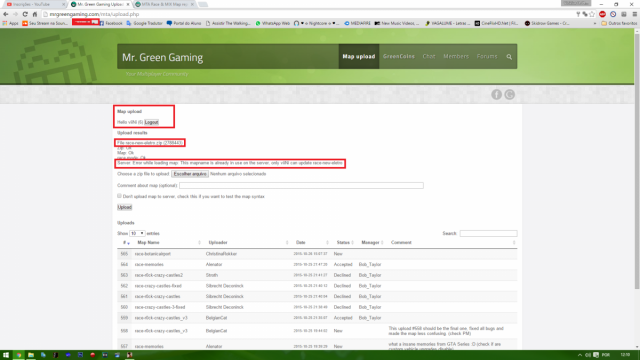Reload the page with the refresh icon

(x=25, y=14)
